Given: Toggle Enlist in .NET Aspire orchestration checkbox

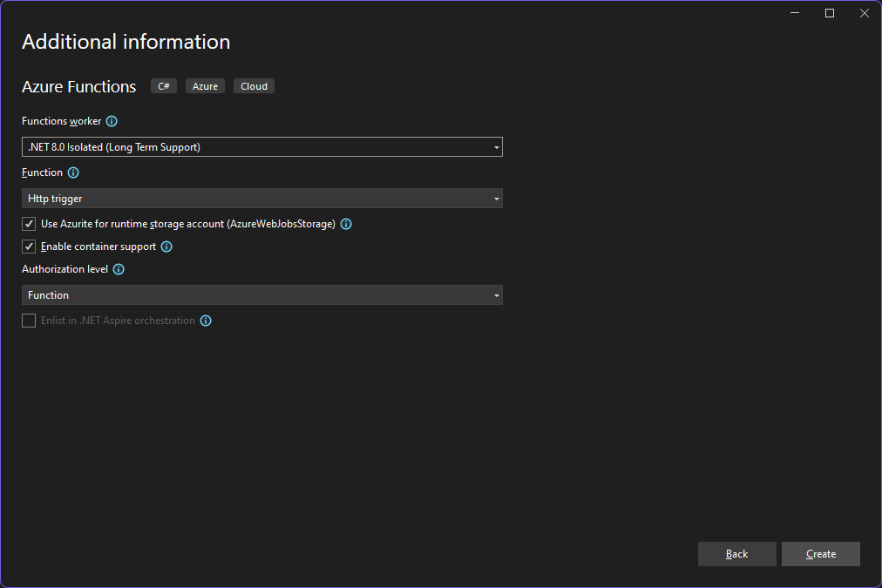Looking at the screenshot, I should coord(30,321).
